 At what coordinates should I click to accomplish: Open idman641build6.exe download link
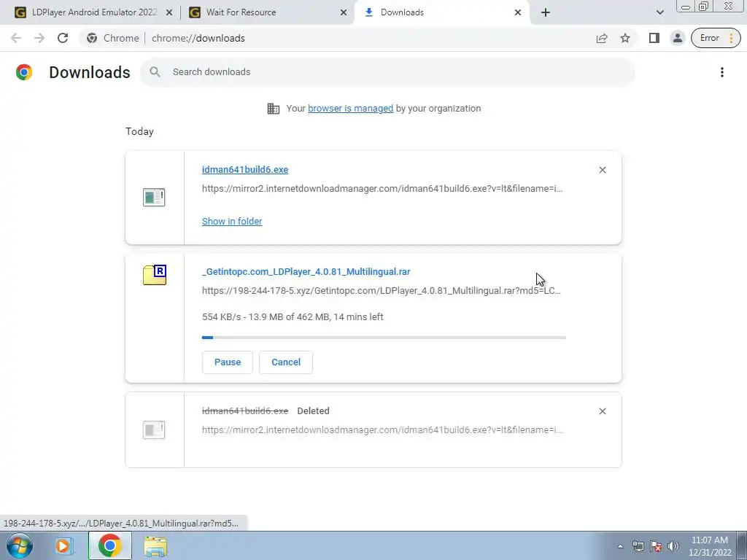[245, 169]
